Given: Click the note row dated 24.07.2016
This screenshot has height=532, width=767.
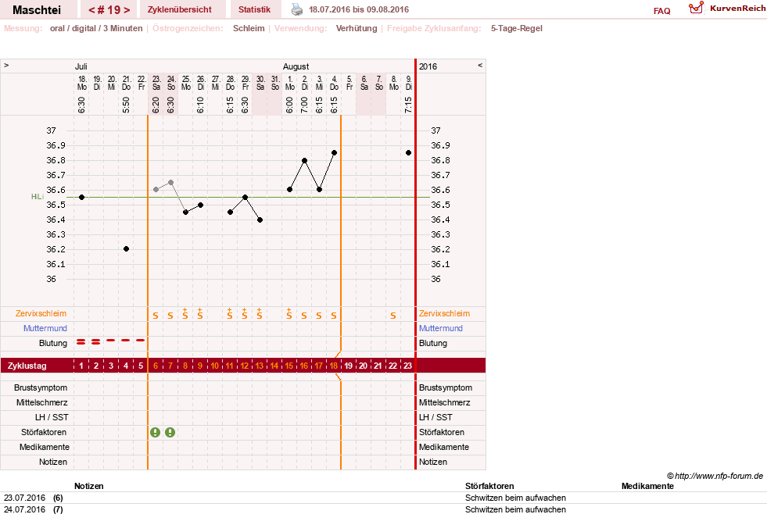Looking at the screenshot, I should click(383, 509).
